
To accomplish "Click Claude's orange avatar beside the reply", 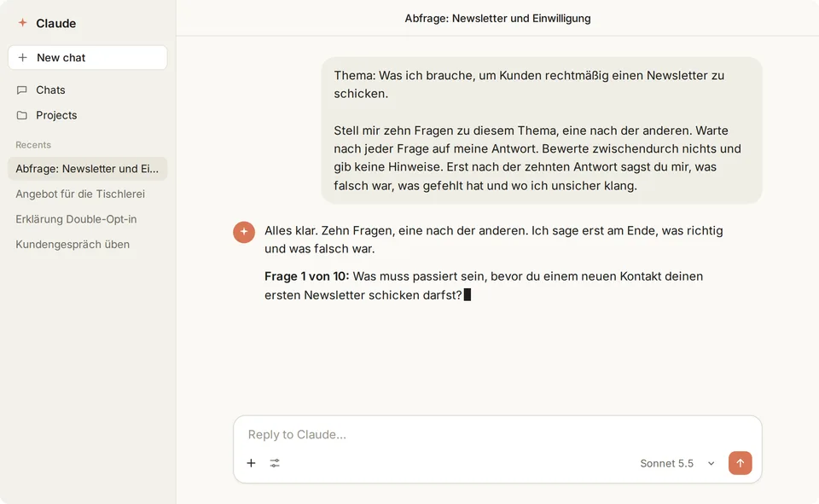I will (244, 232).
